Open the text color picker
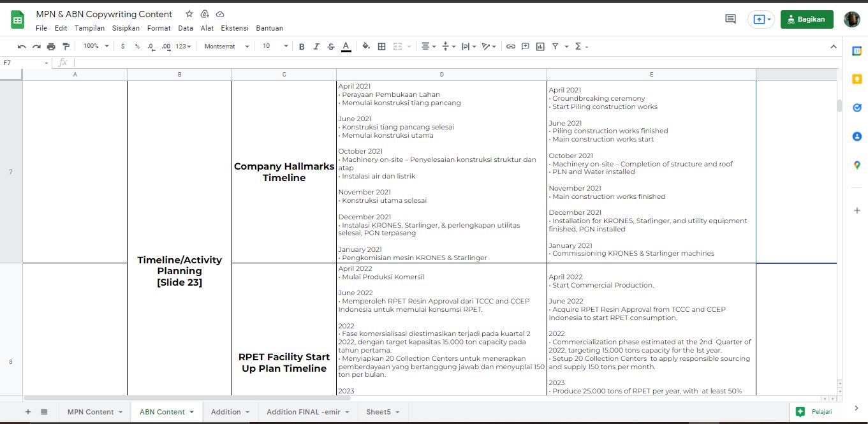This screenshot has width=868, height=424. pos(346,47)
